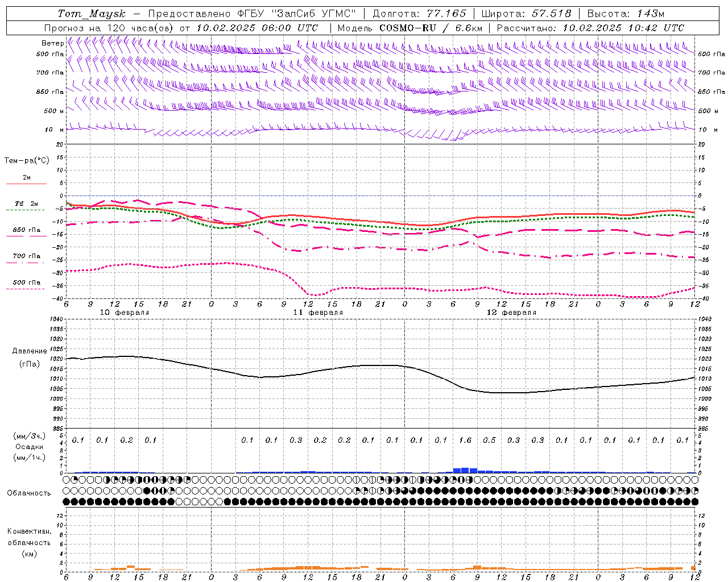Click the 'Широта: 57.518' latitude value
Screen dimensions: 728x582
[x=526, y=14]
